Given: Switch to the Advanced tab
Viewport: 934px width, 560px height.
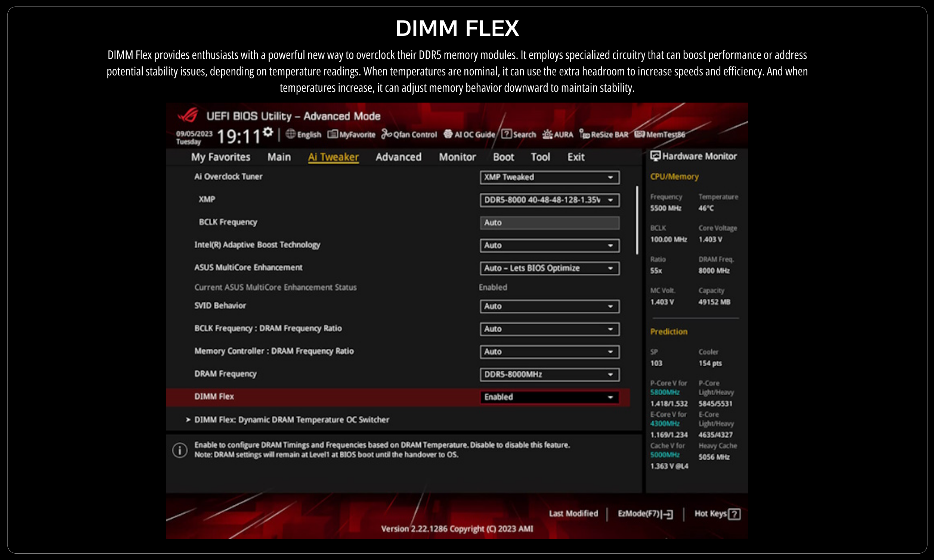Looking at the screenshot, I should (x=398, y=157).
